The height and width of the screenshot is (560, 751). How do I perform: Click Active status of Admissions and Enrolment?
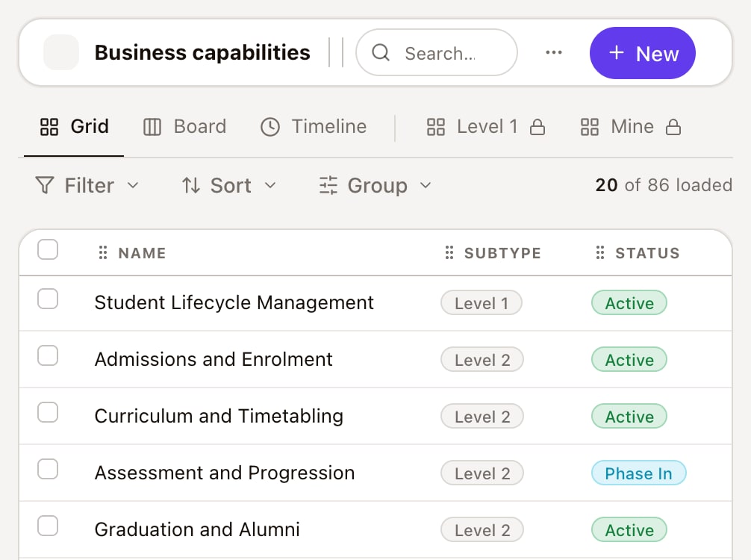pos(629,359)
